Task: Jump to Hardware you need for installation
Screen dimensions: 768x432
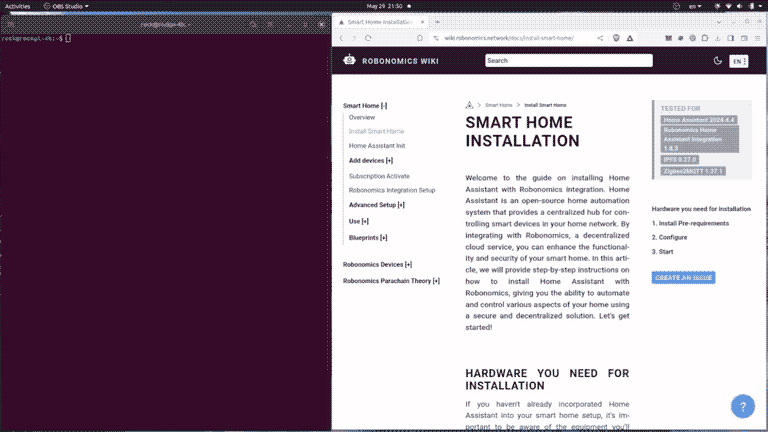Action: [x=701, y=209]
